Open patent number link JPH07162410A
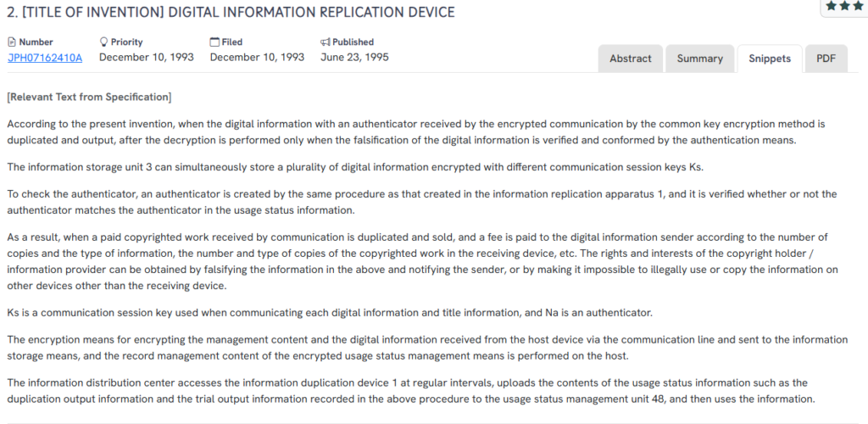This screenshot has height=424, width=868. point(45,58)
